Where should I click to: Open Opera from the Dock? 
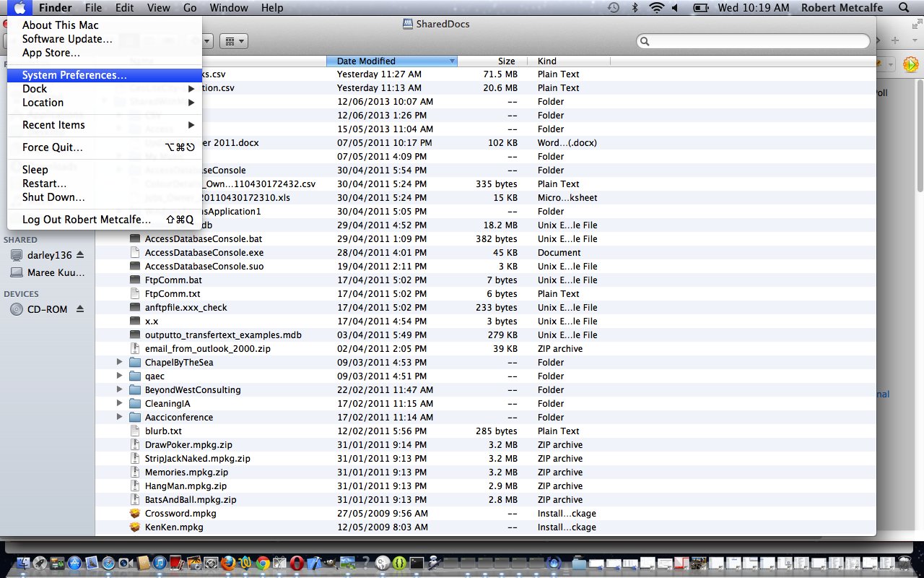(x=297, y=563)
